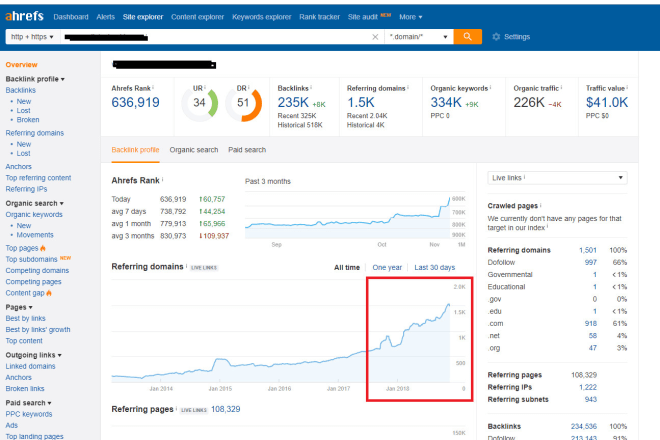Switch to the Organic search tab
The height and width of the screenshot is (440, 660).
point(194,150)
